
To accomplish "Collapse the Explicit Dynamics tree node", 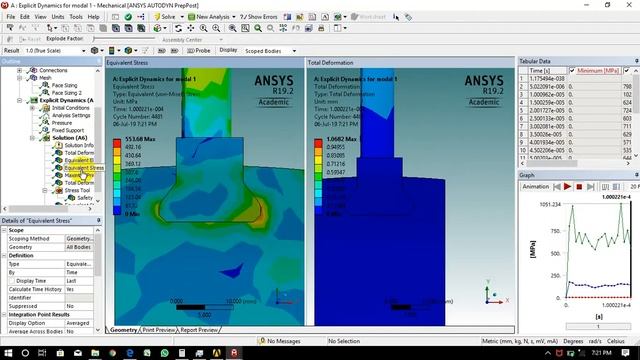I will [19, 100].
